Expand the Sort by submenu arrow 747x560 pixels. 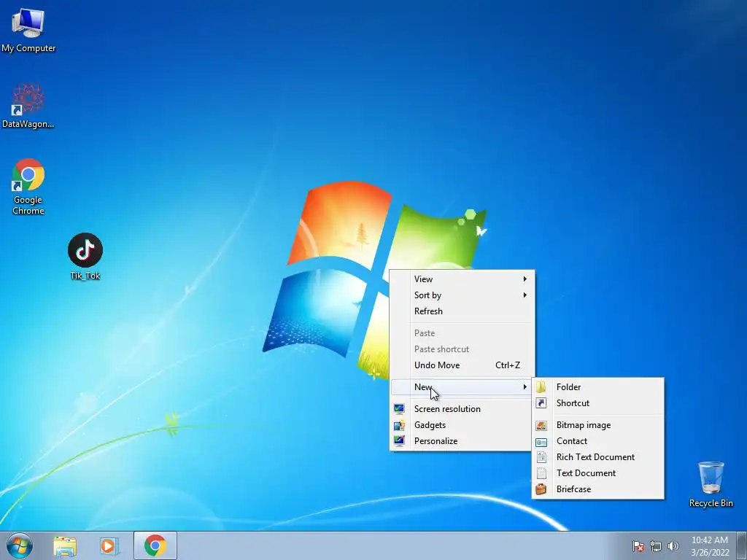pos(525,295)
